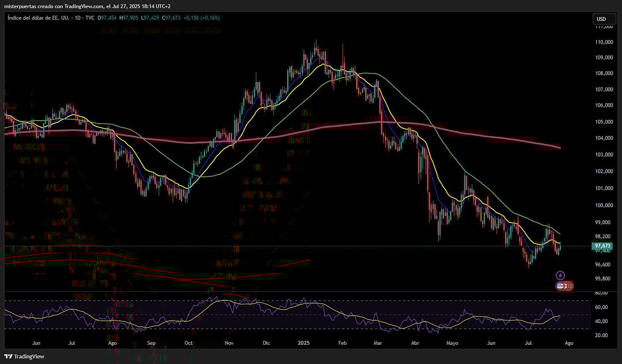This screenshot has height=364, width=622.
Task: Click the change value +0,156 (+0,16%)
Action: (202, 18)
